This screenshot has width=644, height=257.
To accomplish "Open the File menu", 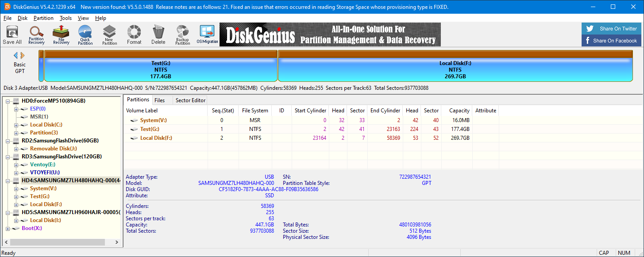I will tap(8, 18).
